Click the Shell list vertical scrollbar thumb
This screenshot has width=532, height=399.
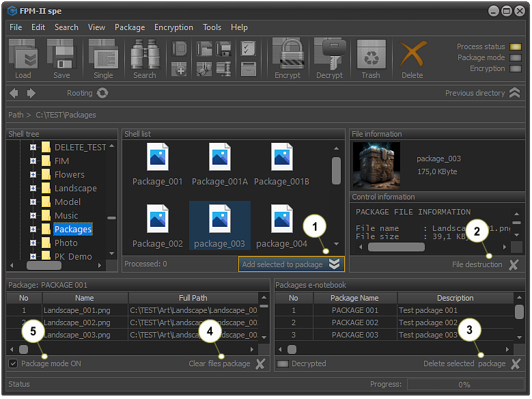(x=336, y=171)
